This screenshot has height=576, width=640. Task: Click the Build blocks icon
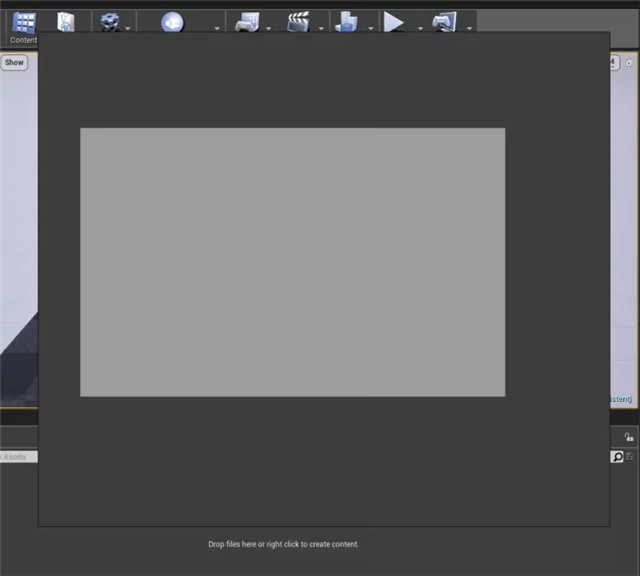[x=346, y=22]
